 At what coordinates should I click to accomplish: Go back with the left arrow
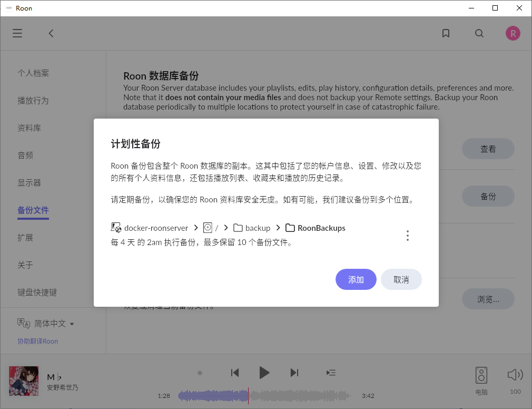(x=51, y=33)
